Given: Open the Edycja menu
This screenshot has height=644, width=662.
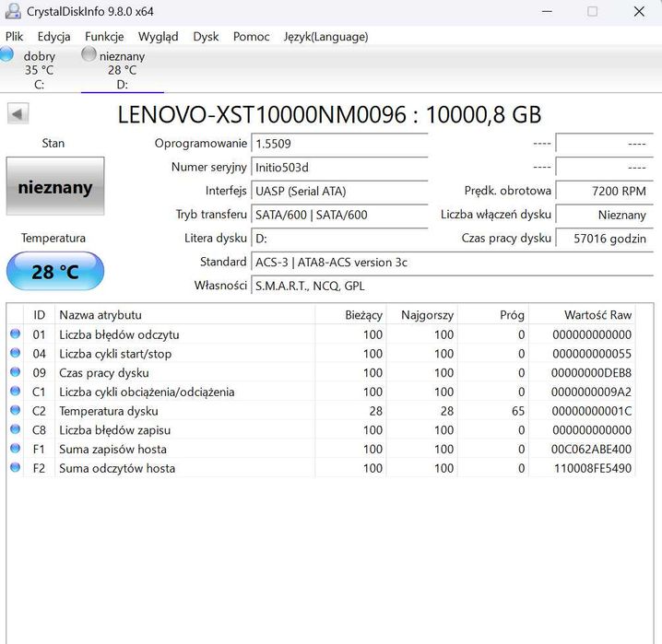Looking at the screenshot, I should click(x=54, y=37).
